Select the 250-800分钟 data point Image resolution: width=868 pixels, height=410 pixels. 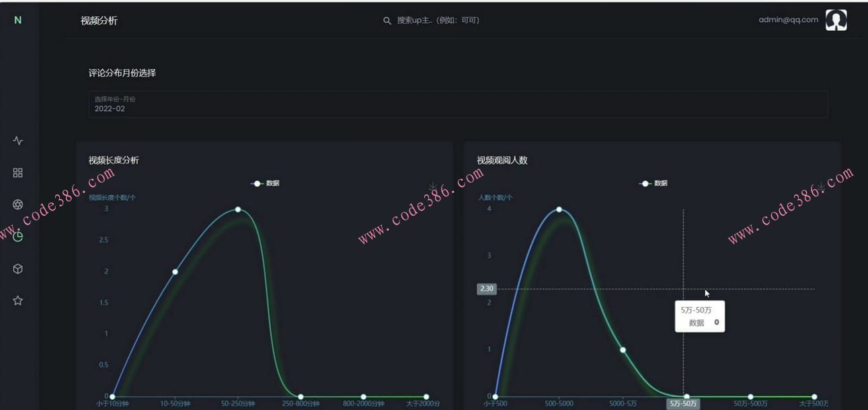coord(301,397)
